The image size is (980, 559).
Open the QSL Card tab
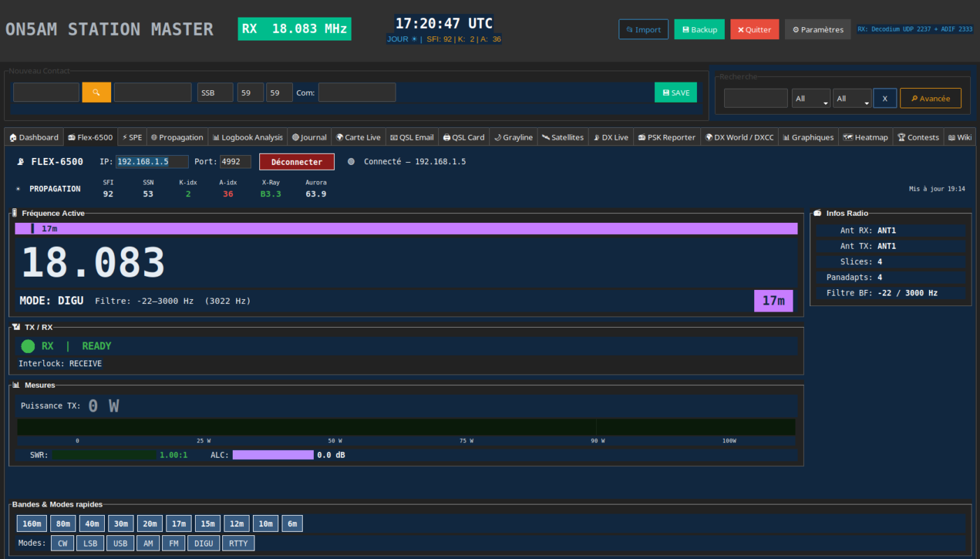(464, 137)
